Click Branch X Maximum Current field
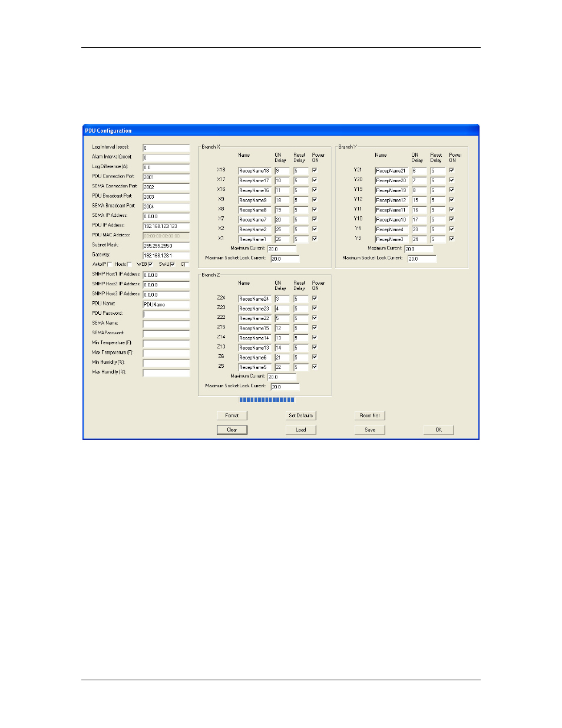Viewport: 562px width, 728px height. [282, 249]
